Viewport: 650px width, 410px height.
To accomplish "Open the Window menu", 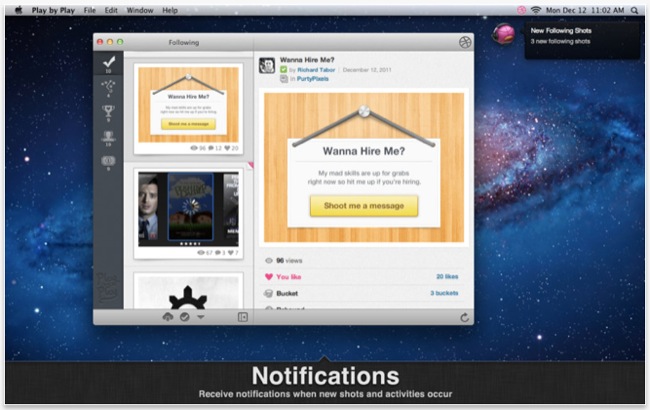I will click(140, 9).
